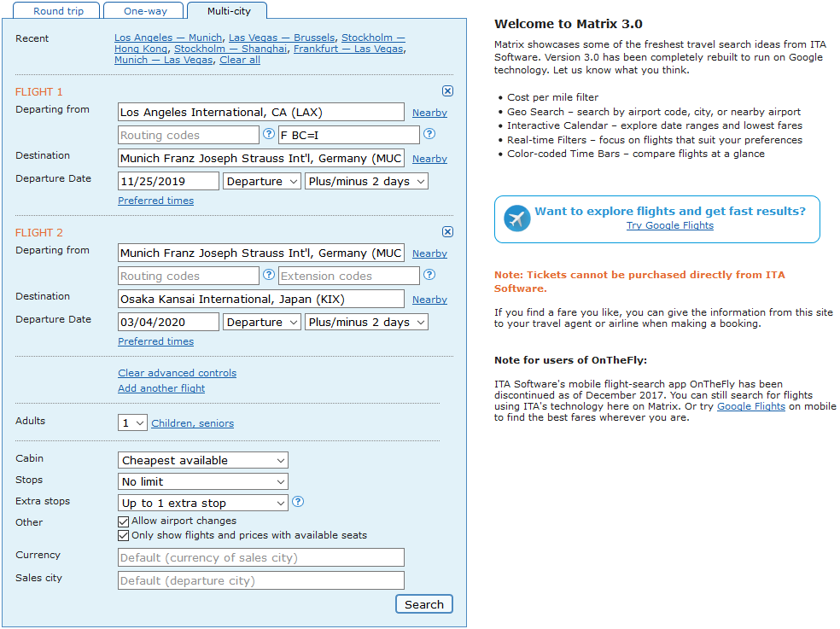Toggle Allow airport changes checkbox
This screenshot has width=840, height=629.
pos(123,521)
